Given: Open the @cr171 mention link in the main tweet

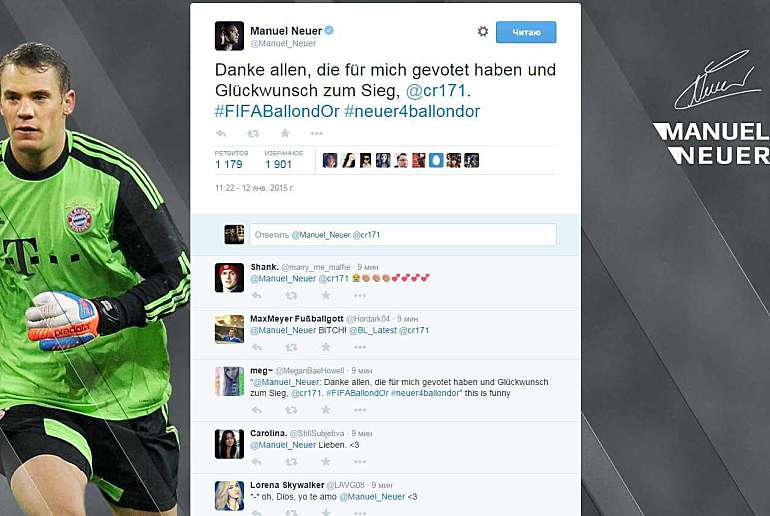Looking at the screenshot, I should [x=436, y=90].
